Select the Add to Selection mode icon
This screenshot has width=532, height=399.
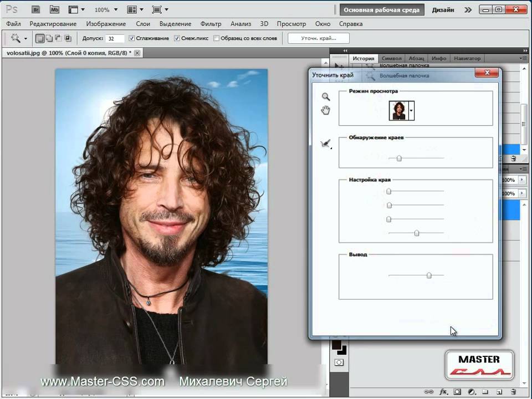[49, 38]
